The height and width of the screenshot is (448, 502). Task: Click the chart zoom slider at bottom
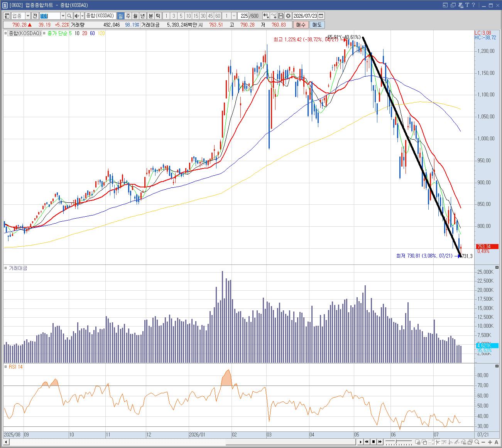coord(398,442)
